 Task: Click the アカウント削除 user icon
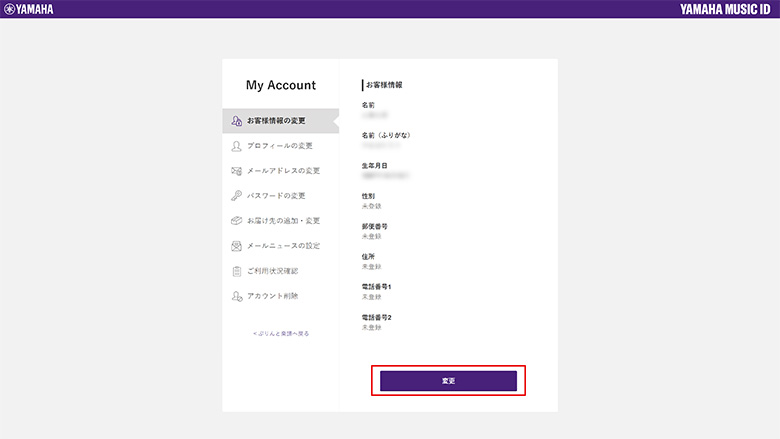coord(236,296)
